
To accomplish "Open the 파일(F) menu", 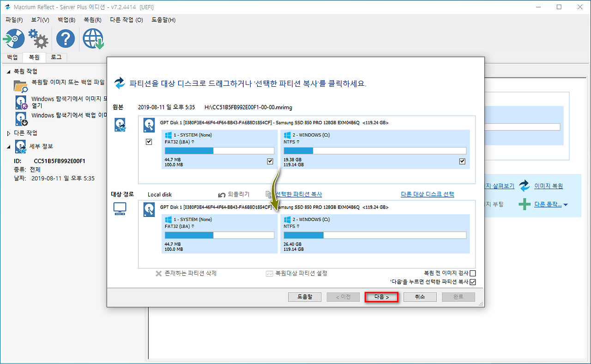I will [x=14, y=20].
